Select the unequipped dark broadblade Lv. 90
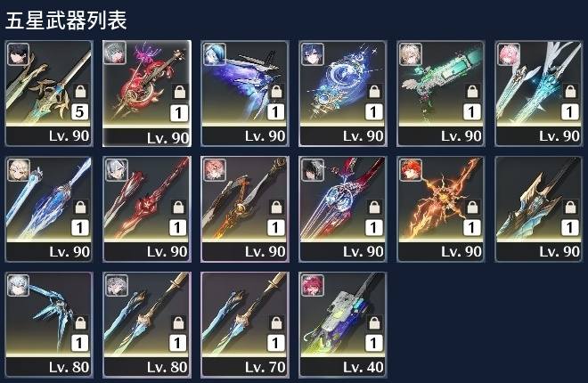The image size is (588, 383). [538, 209]
